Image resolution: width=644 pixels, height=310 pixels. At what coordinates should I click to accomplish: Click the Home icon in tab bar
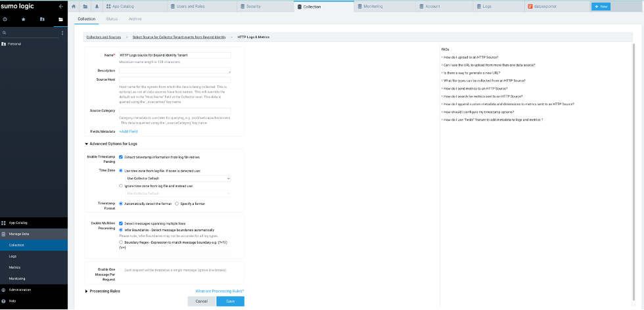coord(74,6)
